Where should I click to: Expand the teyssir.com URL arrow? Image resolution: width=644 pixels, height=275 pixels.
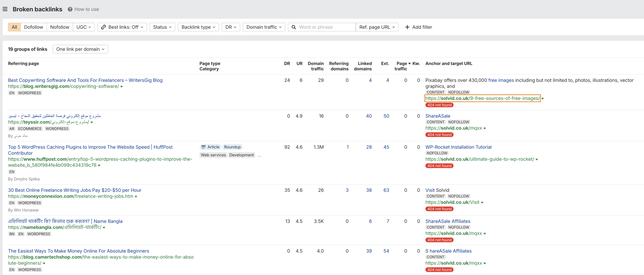92,122
